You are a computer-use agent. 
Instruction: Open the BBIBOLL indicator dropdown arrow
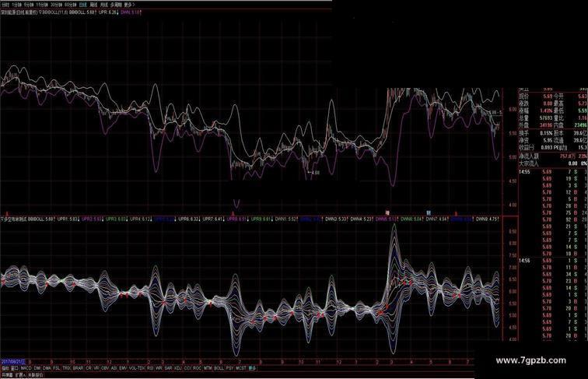click(40, 12)
